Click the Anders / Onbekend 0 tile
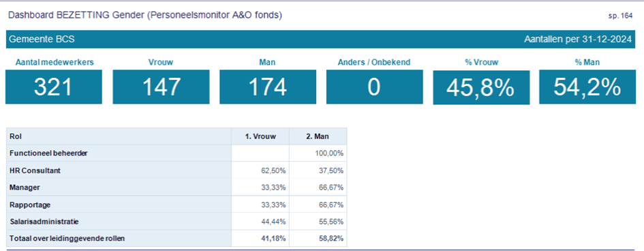 pos(375,87)
